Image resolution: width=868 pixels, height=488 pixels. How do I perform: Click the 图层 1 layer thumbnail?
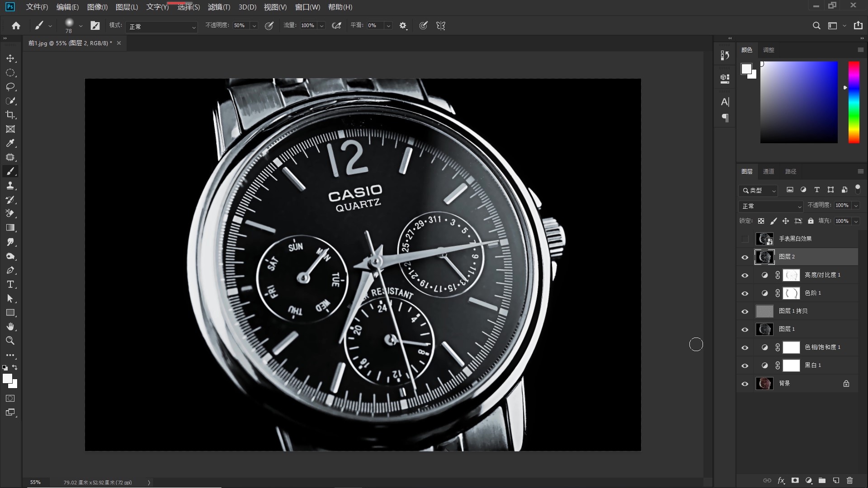[764, 329]
